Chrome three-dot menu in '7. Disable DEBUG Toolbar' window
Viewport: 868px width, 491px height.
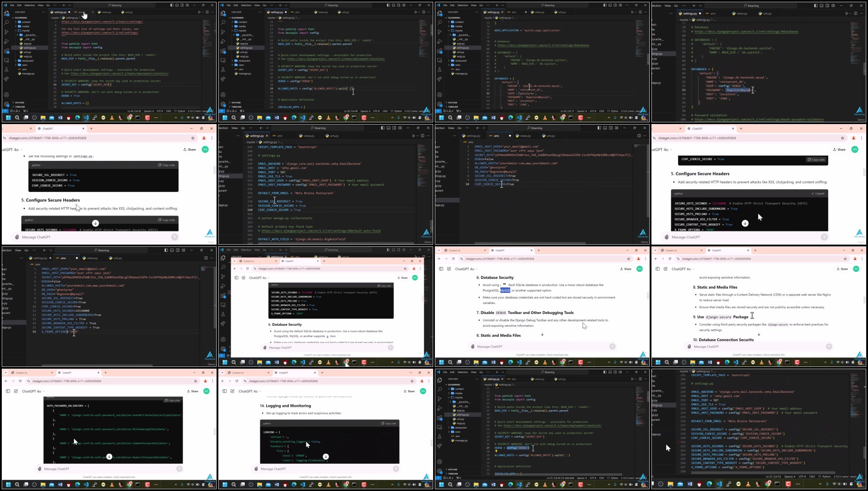(645, 259)
